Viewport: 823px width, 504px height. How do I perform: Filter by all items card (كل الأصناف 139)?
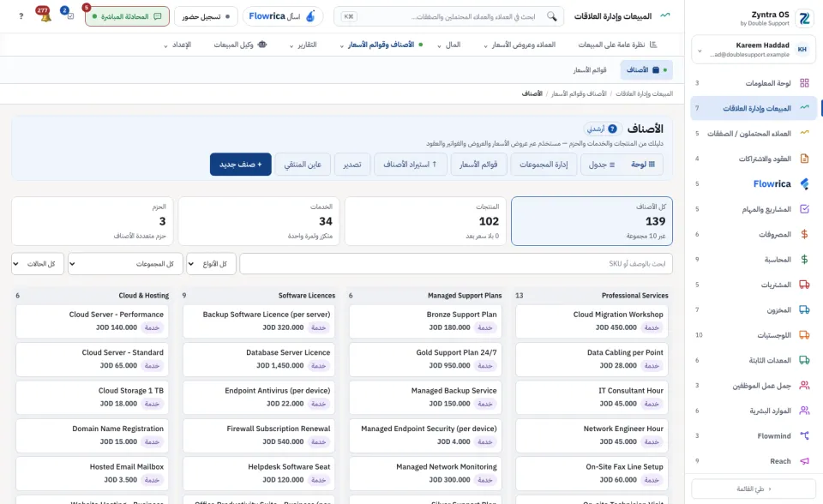click(x=592, y=221)
